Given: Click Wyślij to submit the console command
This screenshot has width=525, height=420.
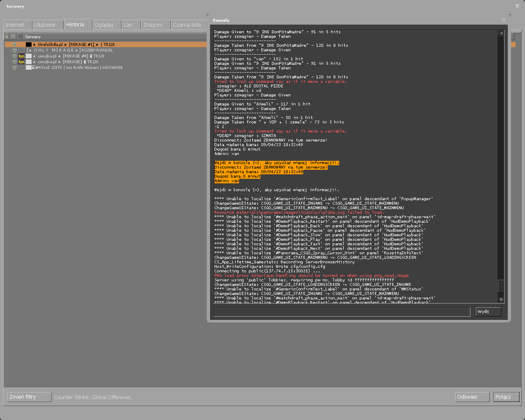Looking at the screenshot, I should point(488,311).
